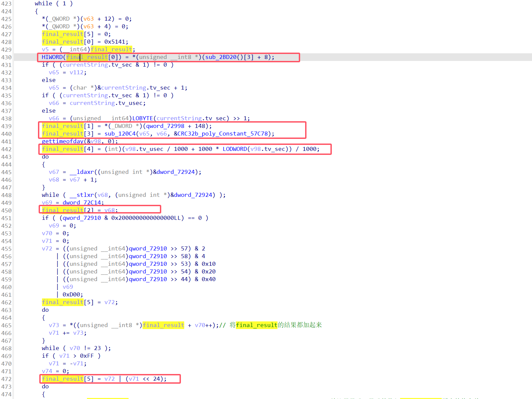Click line number 430 in the gutter
Screen dimensions: 532x399
[6, 57]
